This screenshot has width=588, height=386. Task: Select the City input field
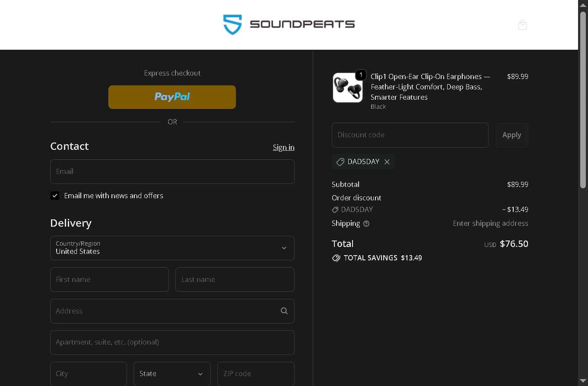89,374
